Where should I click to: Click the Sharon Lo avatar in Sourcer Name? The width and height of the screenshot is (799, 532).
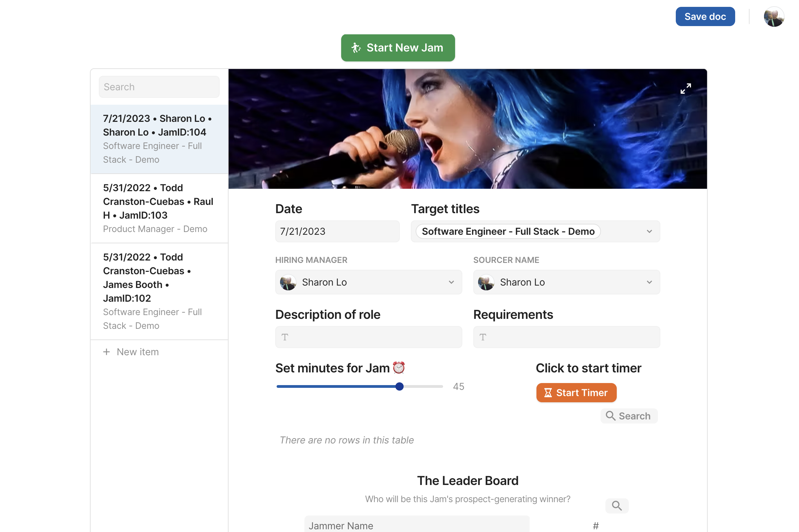point(486,282)
